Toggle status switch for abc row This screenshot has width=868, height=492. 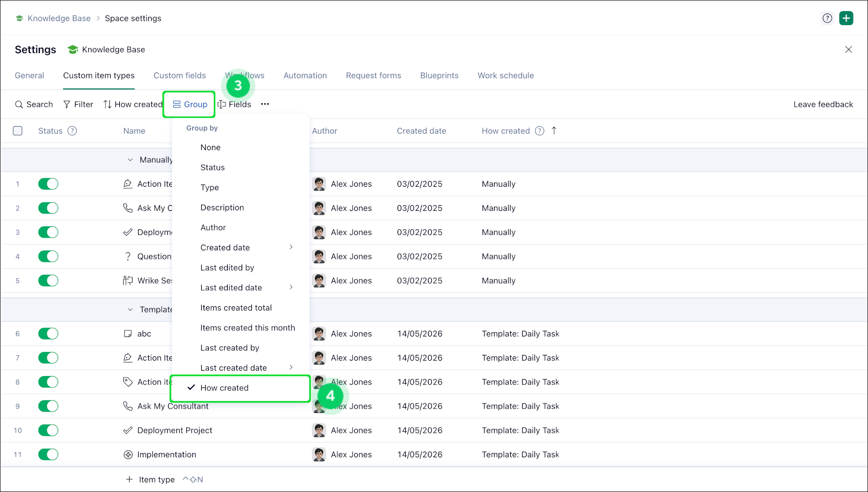point(48,334)
